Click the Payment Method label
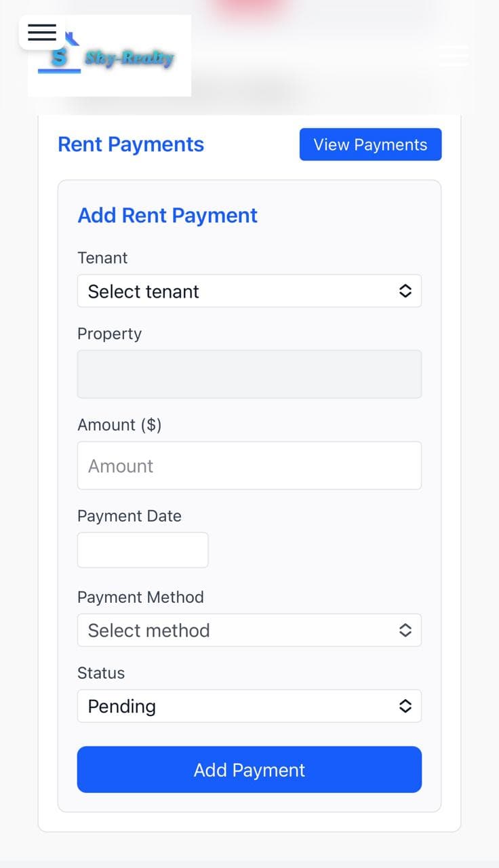This screenshot has height=868, width=499. point(140,597)
